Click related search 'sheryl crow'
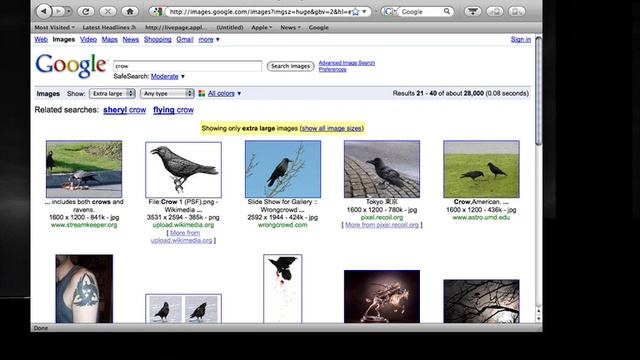The image size is (640, 360). tap(124, 110)
